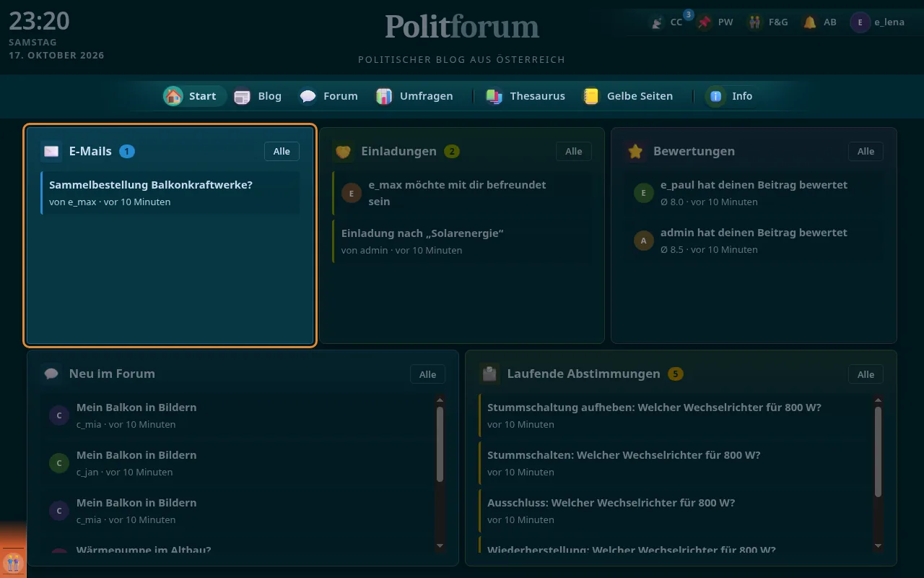Click the Einladungen heart icon
The image size is (924, 578).
[343, 151]
